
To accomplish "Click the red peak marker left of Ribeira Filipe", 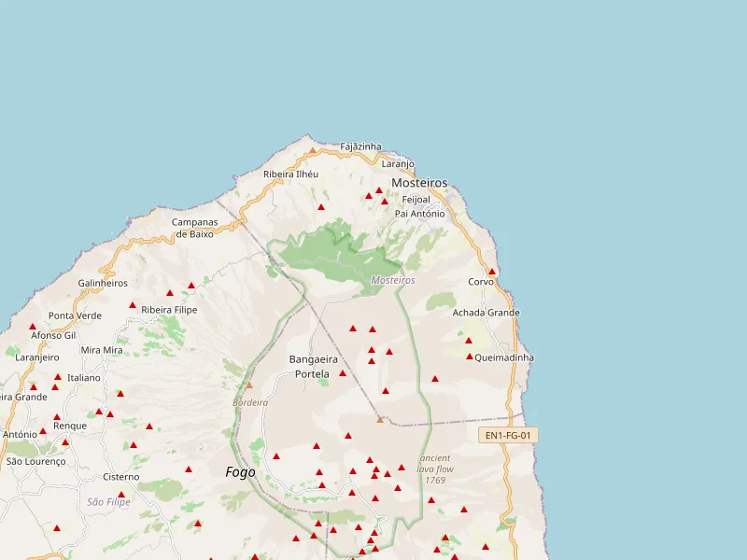I will point(133,305).
